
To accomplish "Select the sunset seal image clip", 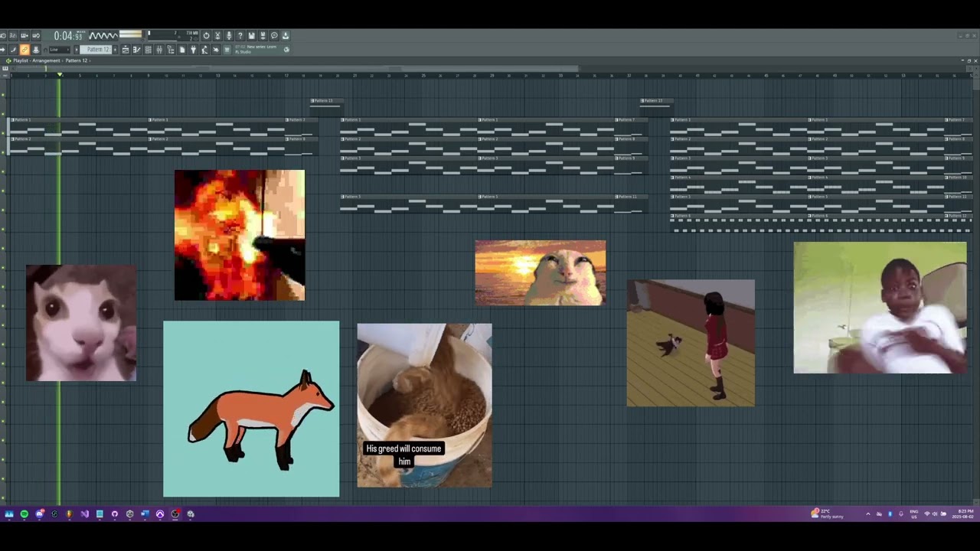I will tap(540, 273).
